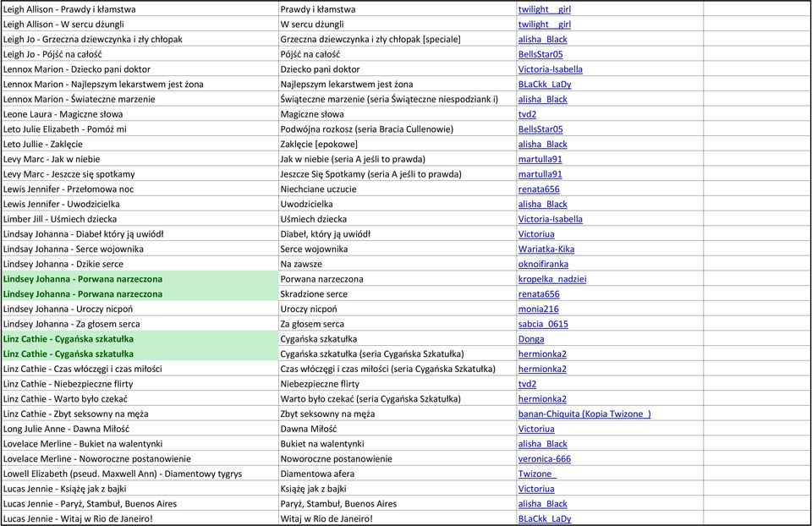Open kropelka_nadziei link for Porwana narzeczona
This screenshot has width=812, height=526.
(552, 280)
